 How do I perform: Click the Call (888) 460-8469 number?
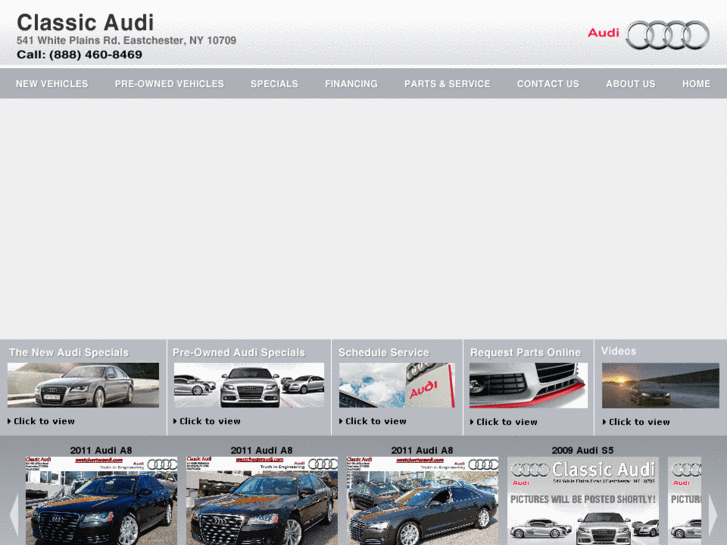point(79,55)
